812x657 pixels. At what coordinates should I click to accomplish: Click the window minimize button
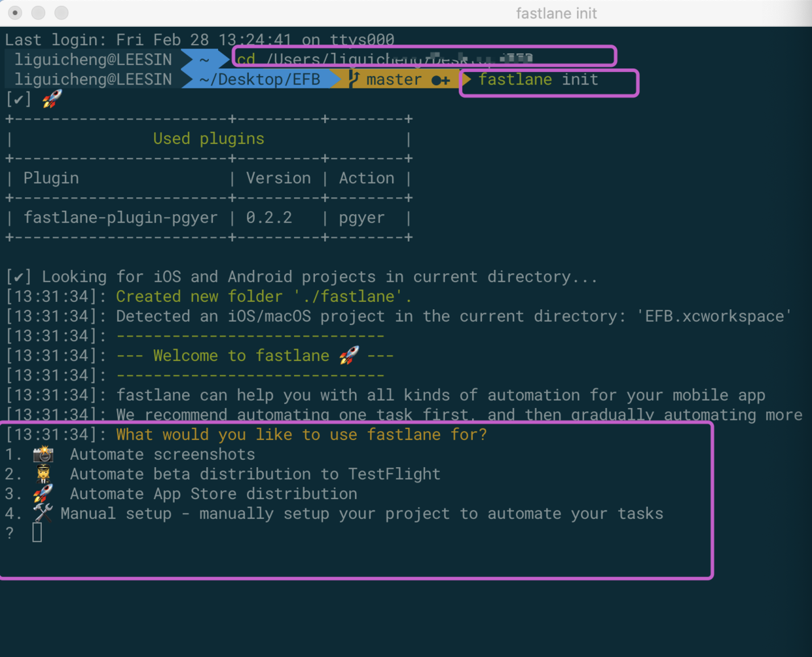coord(38,12)
